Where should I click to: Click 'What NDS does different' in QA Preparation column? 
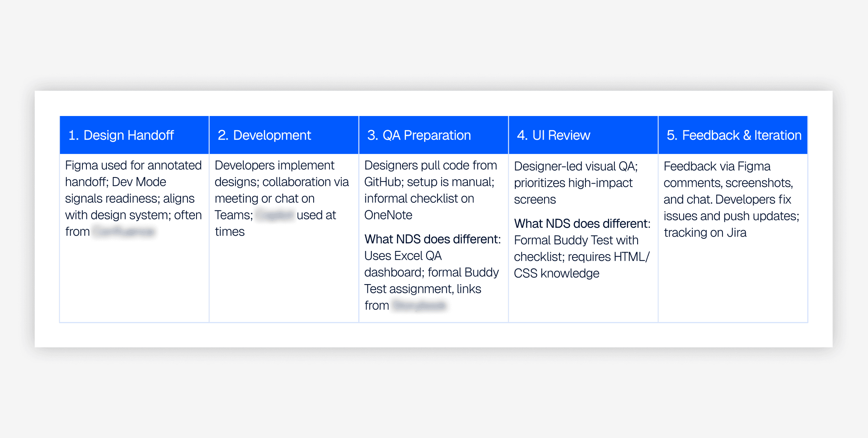coord(432,239)
